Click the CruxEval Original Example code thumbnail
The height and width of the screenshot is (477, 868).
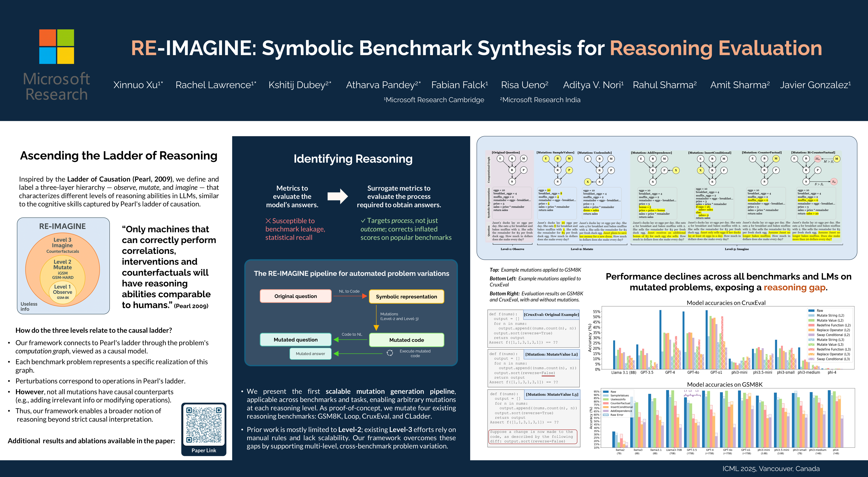coord(533,329)
